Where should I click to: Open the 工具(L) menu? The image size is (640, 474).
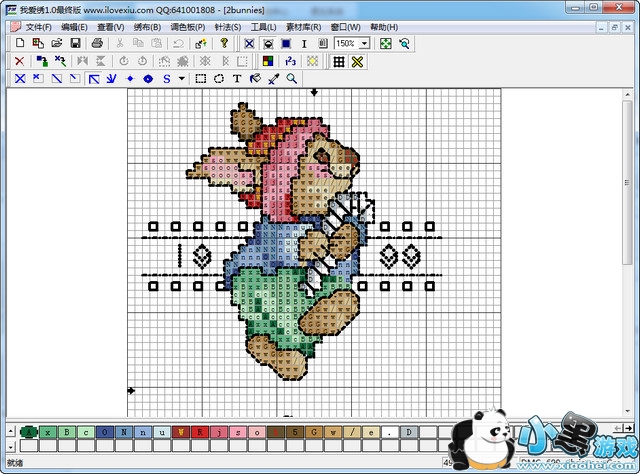(263, 27)
